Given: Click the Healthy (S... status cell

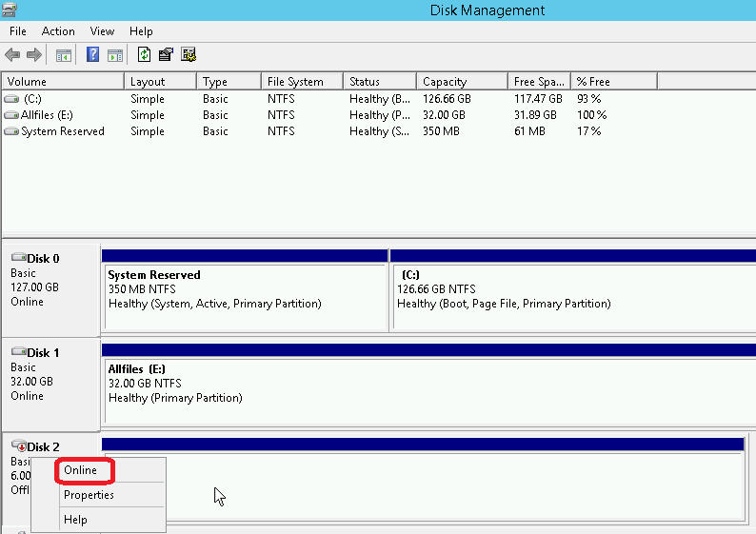Looking at the screenshot, I should 380,131.
